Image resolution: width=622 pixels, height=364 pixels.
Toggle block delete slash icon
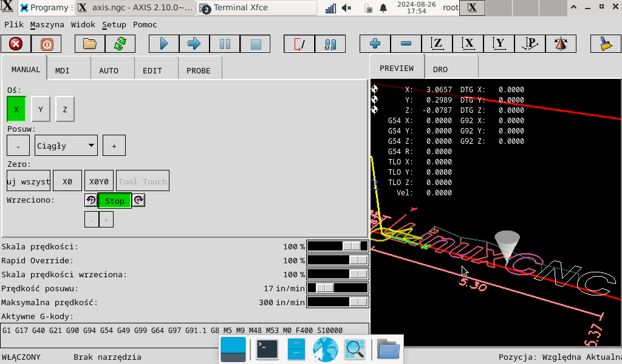pyautogui.click(x=299, y=44)
